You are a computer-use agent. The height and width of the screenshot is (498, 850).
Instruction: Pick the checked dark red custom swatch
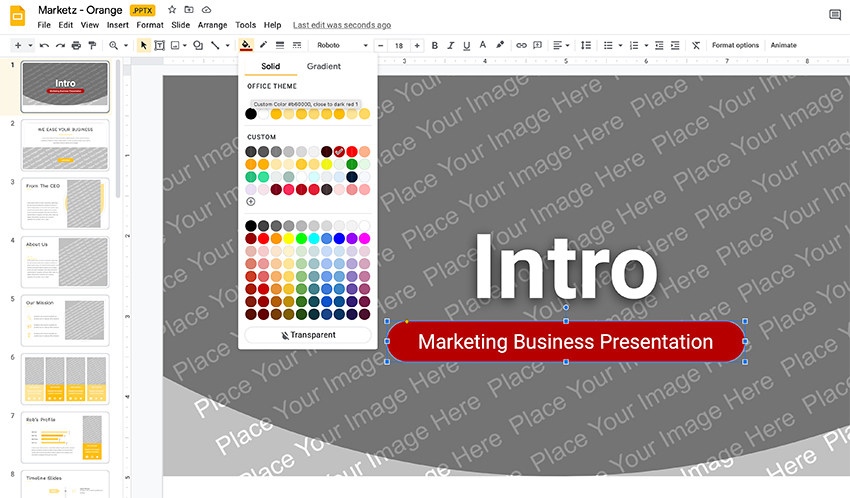pos(339,152)
